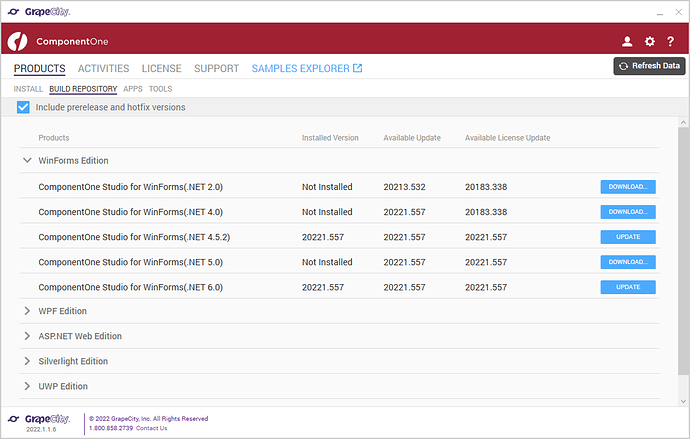Open the user account icon
690x439 pixels.
click(627, 41)
